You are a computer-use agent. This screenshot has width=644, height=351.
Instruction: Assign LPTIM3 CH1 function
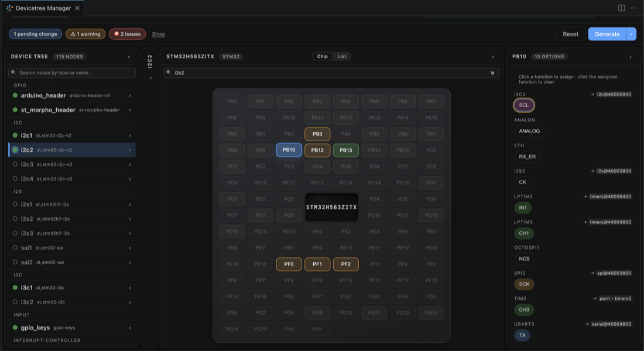pos(523,233)
